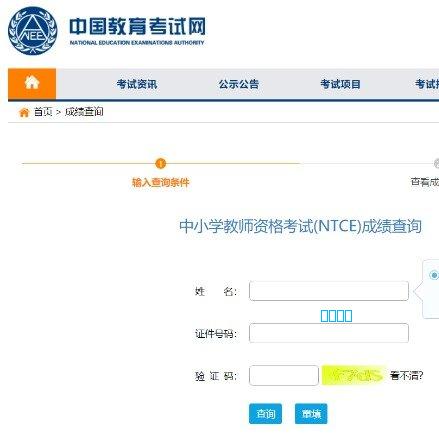Open the 考试资讯 menu item
Image resolution: width=439 pixels, height=439 pixels.
[137, 84]
